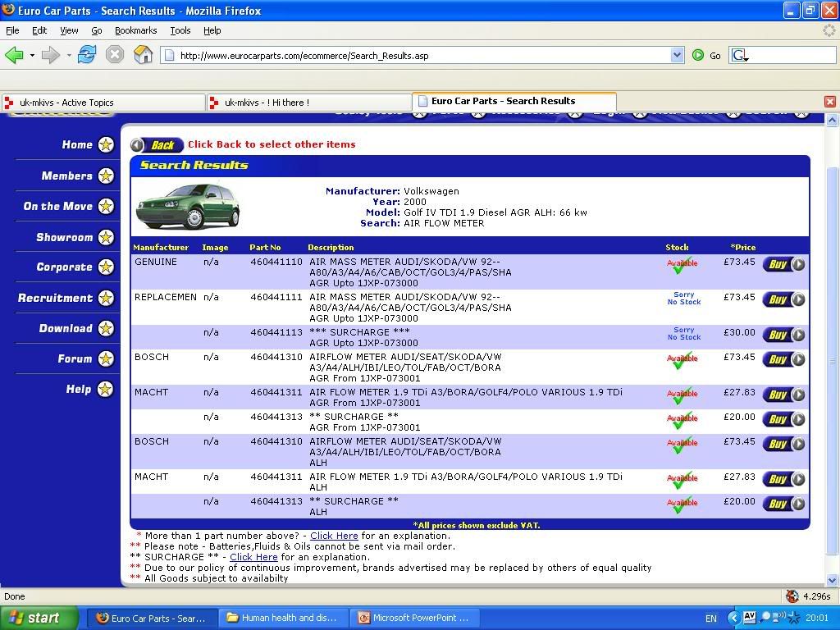Click the EN language indicator in tray
840x630 pixels.
pyautogui.click(x=711, y=619)
